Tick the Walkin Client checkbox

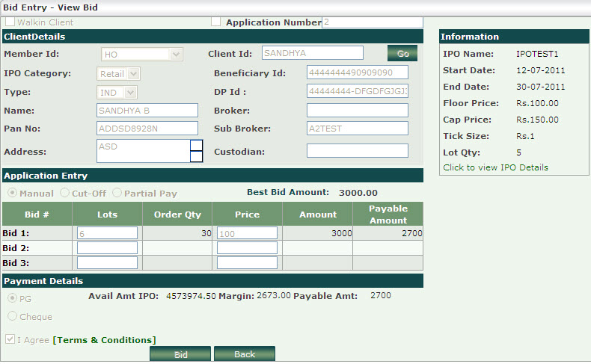click(10, 22)
